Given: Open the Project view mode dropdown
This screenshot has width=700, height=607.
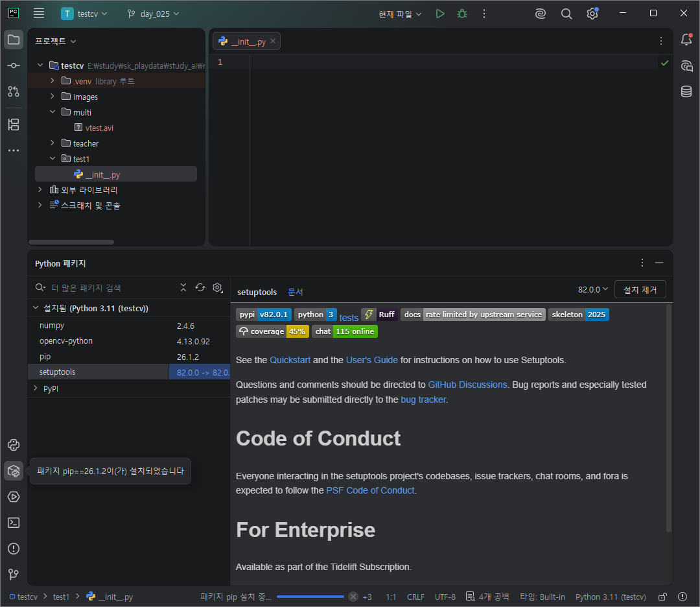Looking at the screenshot, I should 56,41.
